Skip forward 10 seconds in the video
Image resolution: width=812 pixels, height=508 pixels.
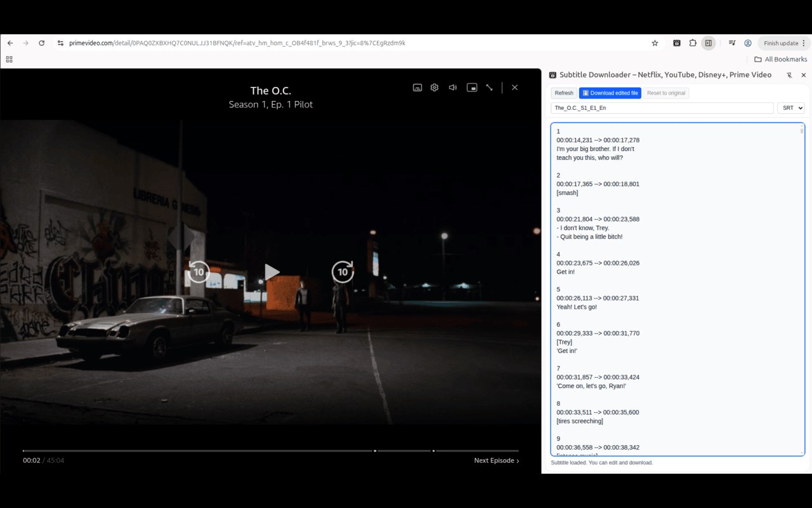point(343,272)
